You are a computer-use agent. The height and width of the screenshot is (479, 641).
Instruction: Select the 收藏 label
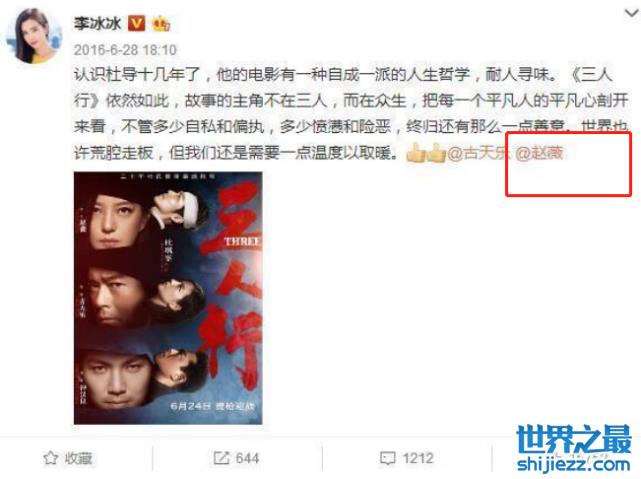[78, 458]
